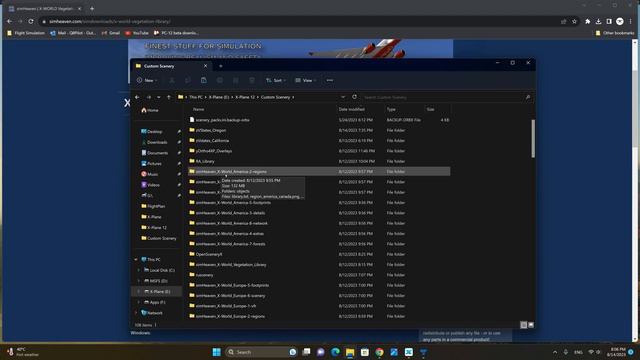
Task: Go back in the Chrome browser
Action: pyautogui.click(x=9, y=21)
